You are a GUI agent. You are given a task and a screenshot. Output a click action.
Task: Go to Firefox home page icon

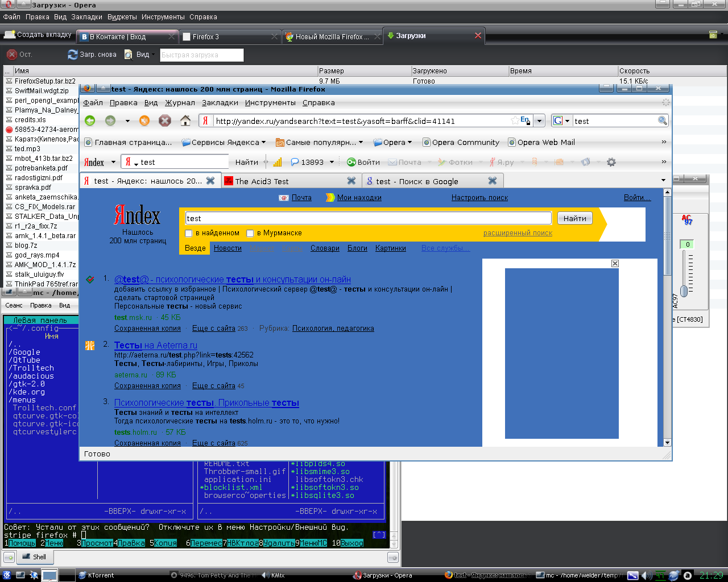click(185, 120)
